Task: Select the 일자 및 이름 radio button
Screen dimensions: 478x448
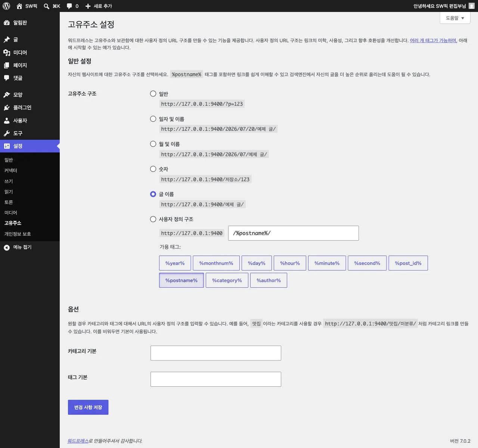Action: coord(153,119)
